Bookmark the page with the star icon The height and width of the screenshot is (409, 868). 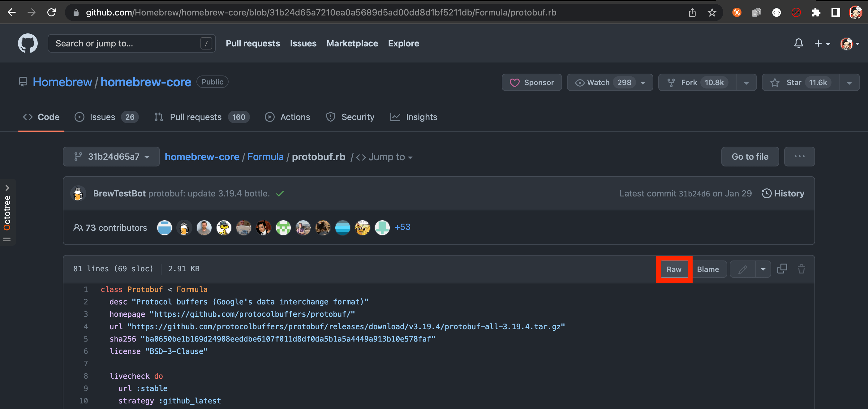click(712, 12)
